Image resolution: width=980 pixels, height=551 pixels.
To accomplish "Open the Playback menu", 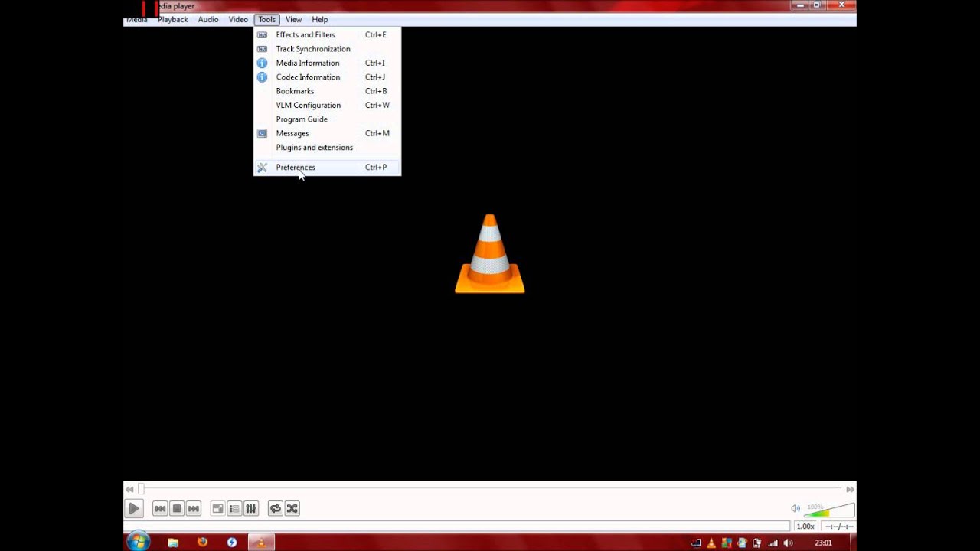I will pos(173,20).
